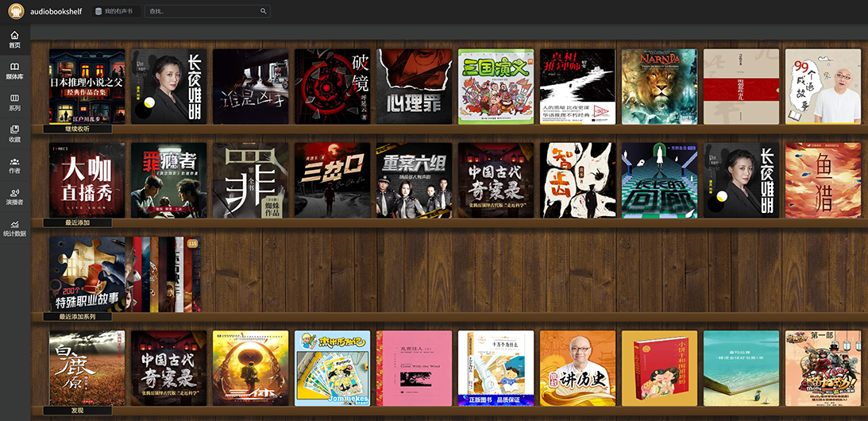Open the 我的有声书 library dropdown
The width and height of the screenshot is (868, 421).
pos(116,11)
